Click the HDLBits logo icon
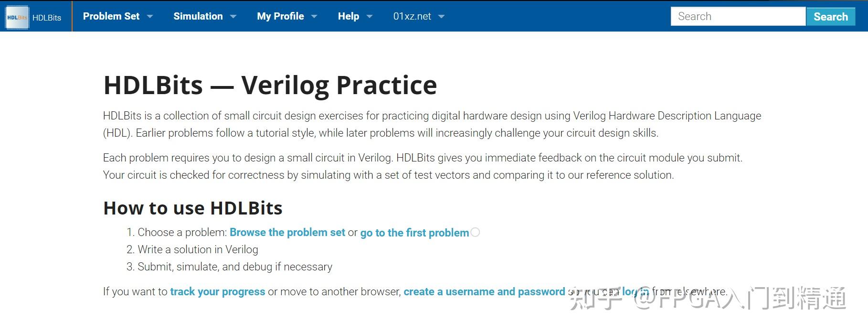This screenshot has height=333, width=868. 17,17
